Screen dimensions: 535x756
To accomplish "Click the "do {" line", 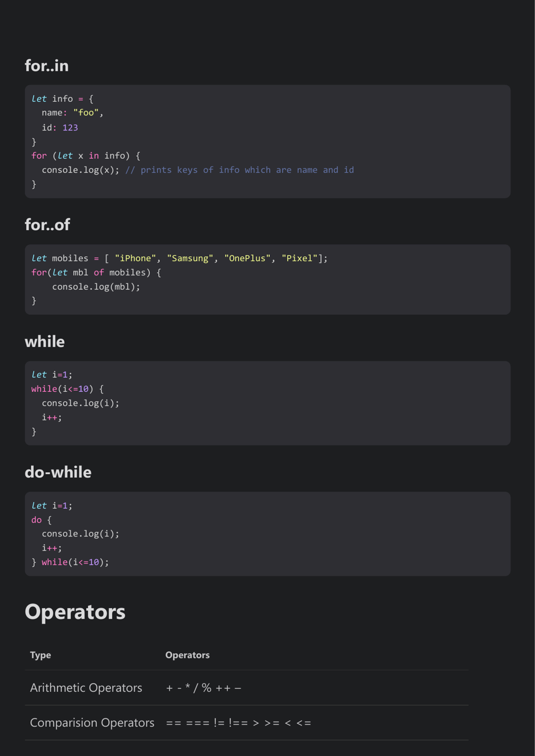I will click(42, 520).
